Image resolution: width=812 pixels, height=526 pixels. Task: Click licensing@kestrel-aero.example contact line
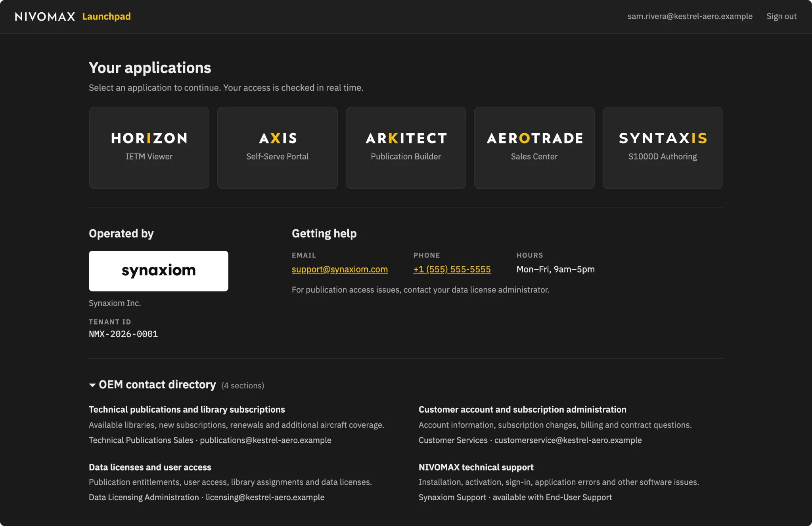pos(207,497)
